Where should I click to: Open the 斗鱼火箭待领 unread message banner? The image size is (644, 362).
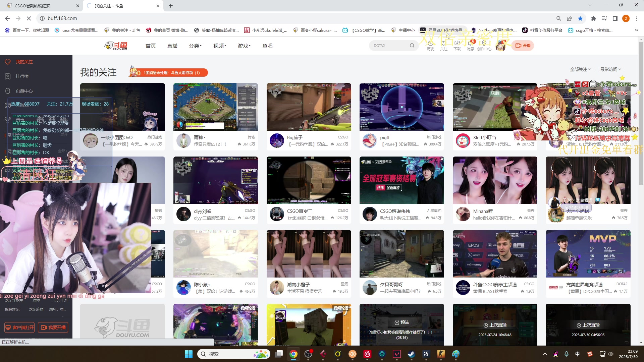(x=169, y=72)
